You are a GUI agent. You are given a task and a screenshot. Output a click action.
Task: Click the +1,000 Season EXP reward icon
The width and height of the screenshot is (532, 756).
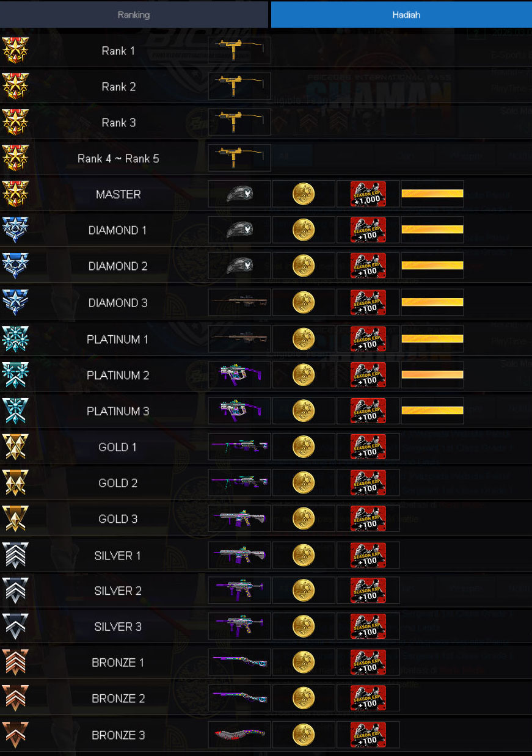click(x=368, y=194)
